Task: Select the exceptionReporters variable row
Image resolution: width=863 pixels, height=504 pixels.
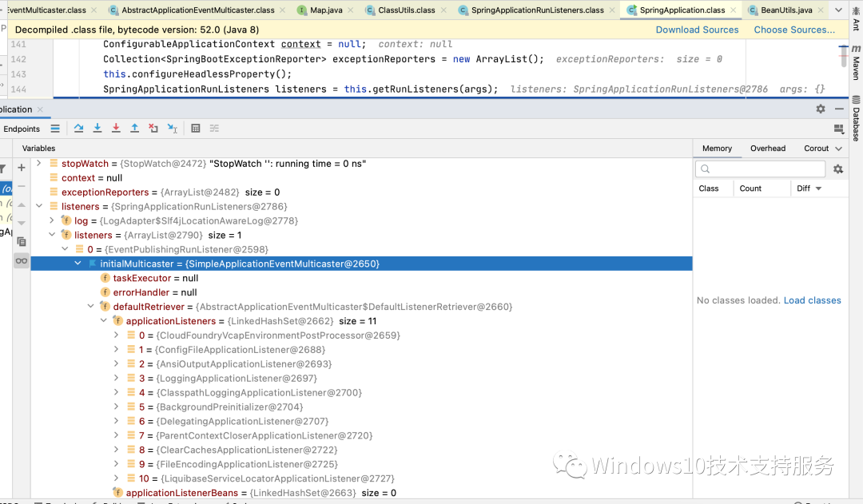Action: [x=361, y=192]
